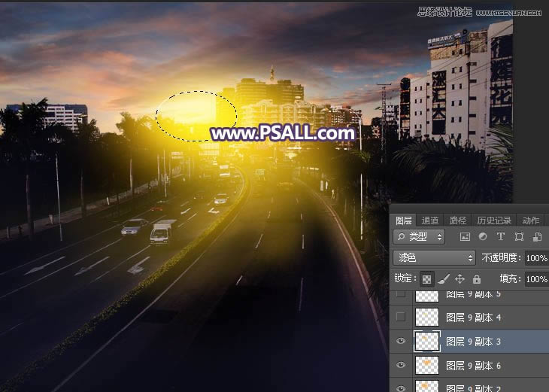Click the 填充 fill percentage field
The width and height of the screenshot is (549, 392).
(536, 278)
